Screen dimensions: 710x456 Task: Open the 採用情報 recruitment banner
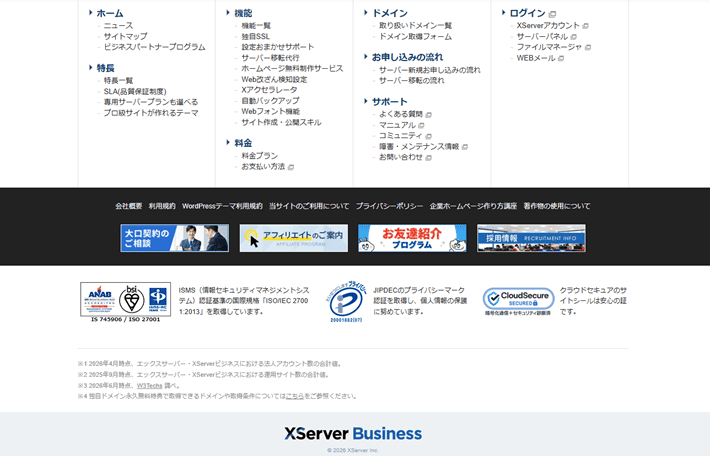531,238
